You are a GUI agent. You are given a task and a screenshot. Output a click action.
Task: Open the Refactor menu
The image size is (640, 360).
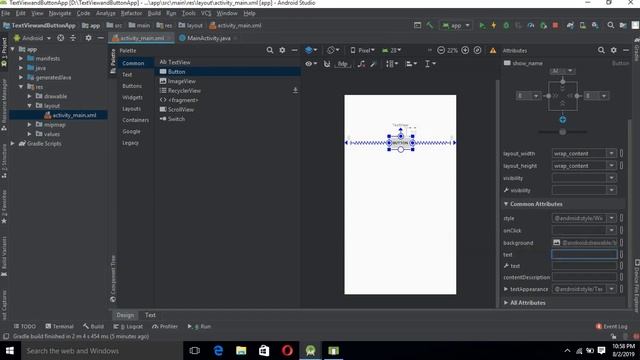tap(131, 13)
